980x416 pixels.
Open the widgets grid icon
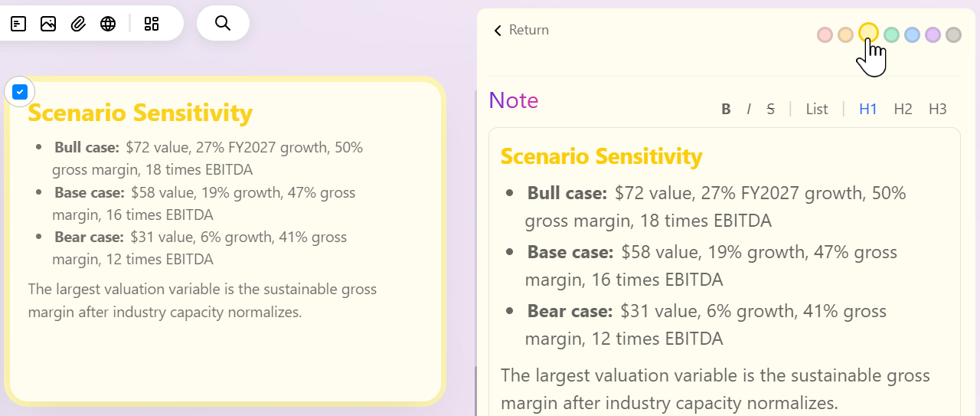152,24
